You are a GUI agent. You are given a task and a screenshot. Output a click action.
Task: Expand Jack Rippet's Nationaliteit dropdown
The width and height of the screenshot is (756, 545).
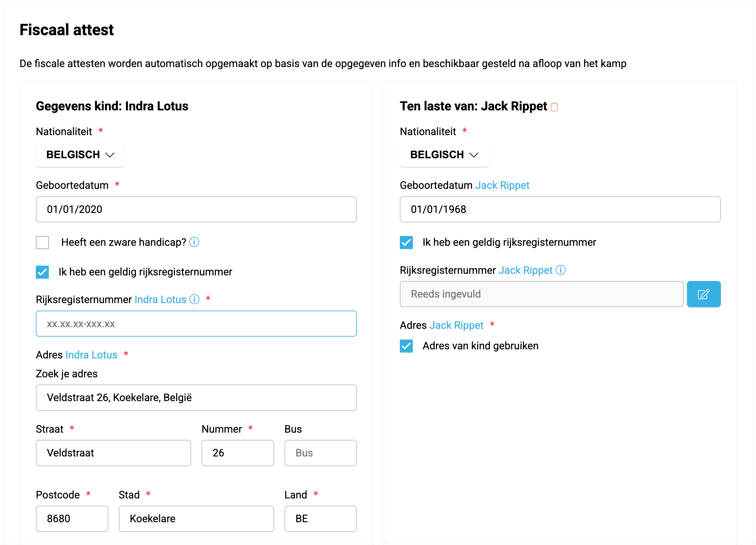[x=444, y=155]
